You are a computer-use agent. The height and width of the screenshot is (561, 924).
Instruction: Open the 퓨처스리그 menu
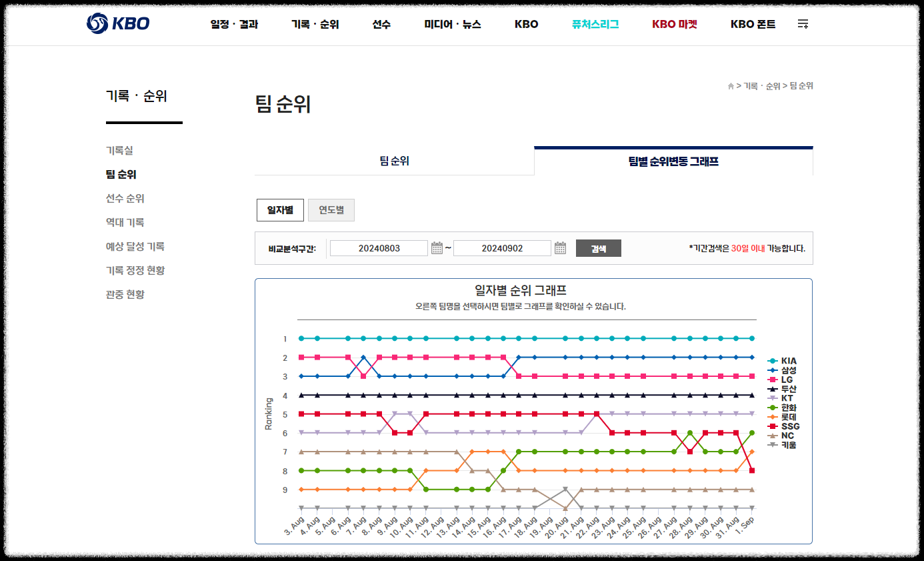595,24
